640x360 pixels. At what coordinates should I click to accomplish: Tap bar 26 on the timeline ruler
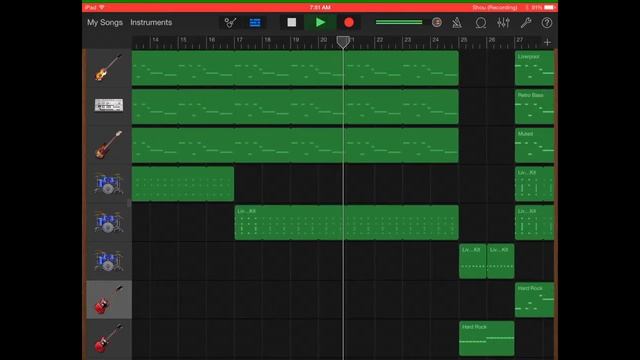pos(491,40)
